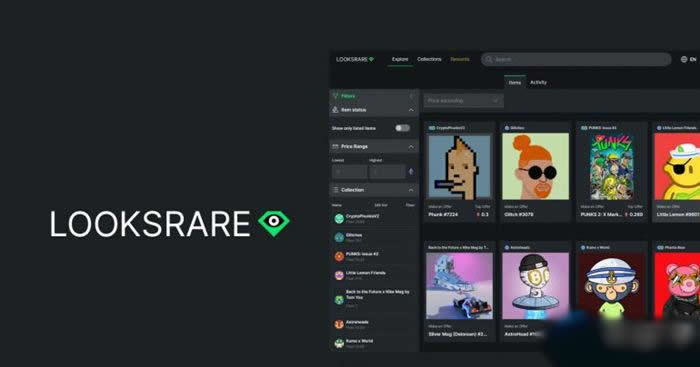Open the Collections nav item
Viewport: 700px width, 367px height.
click(x=429, y=59)
